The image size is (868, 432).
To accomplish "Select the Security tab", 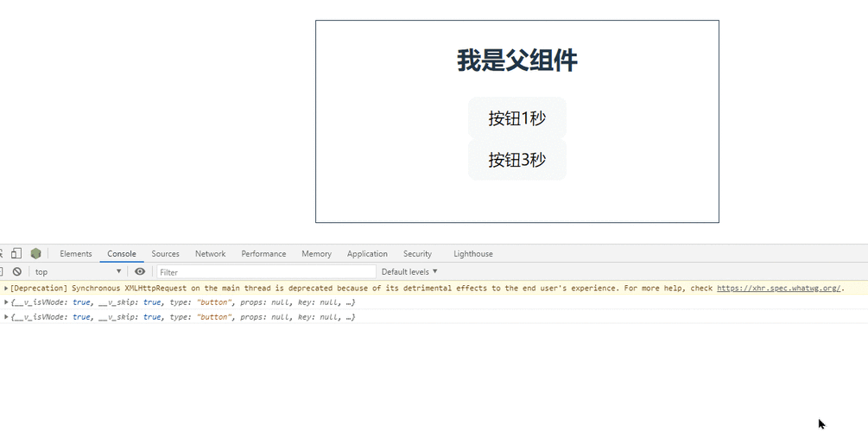I will (x=417, y=254).
